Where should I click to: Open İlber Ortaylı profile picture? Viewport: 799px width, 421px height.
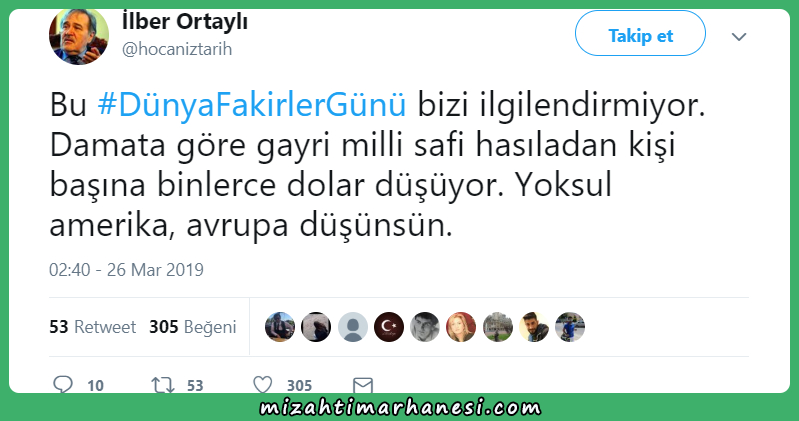point(79,37)
